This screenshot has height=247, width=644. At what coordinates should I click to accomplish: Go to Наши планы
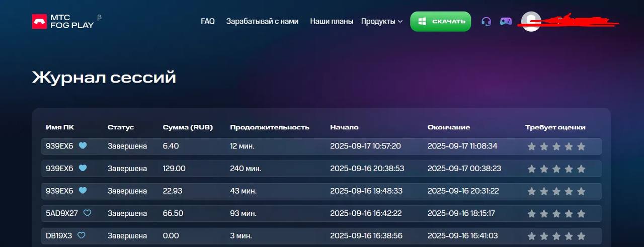pos(332,21)
